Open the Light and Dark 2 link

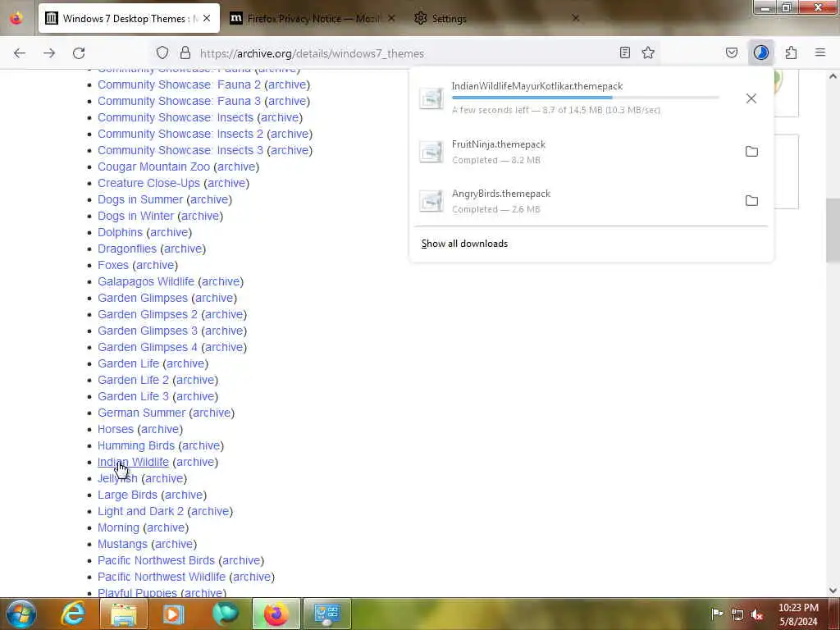pyautogui.click(x=140, y=511)
